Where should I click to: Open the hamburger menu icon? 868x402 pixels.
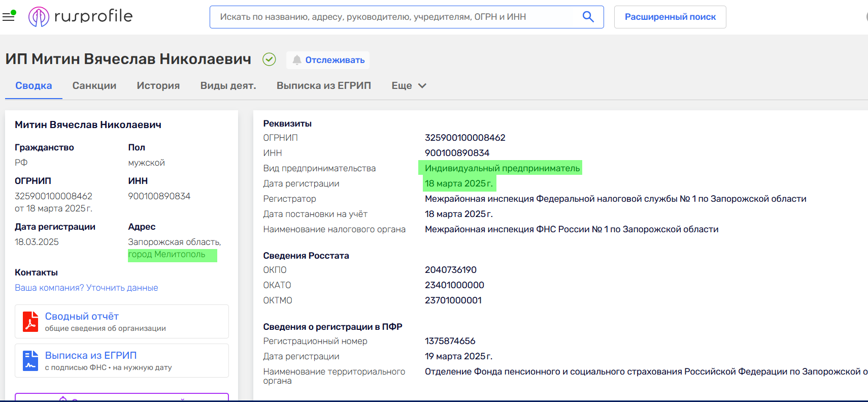(9, 17)
